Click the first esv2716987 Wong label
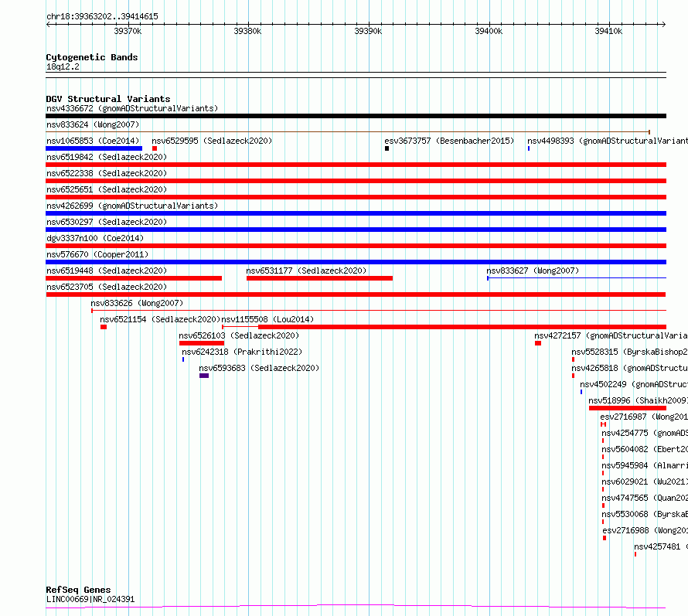This screenshot has height=616, width=688. point(644,417)
